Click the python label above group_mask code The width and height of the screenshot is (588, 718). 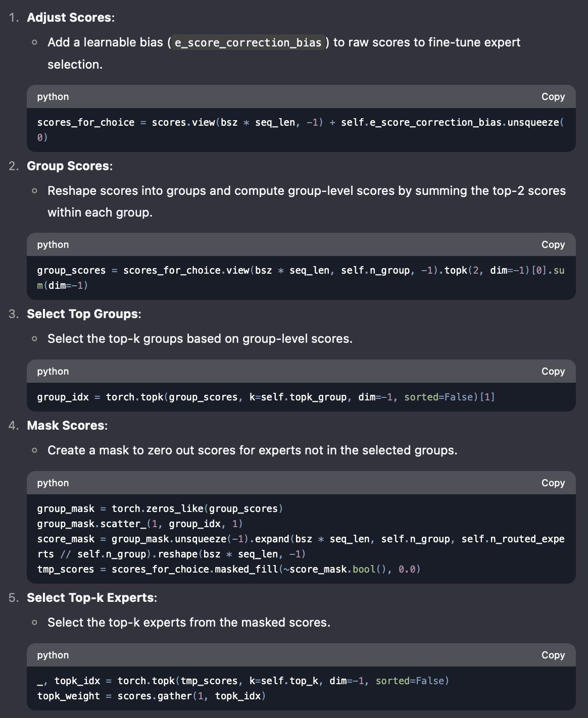(53, 483)
